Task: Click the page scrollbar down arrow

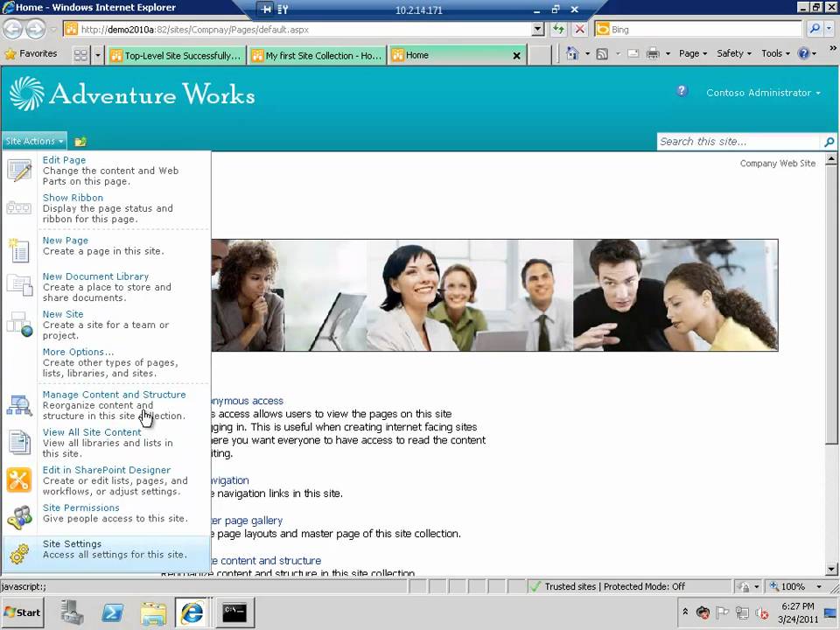Action: point(831,569)
